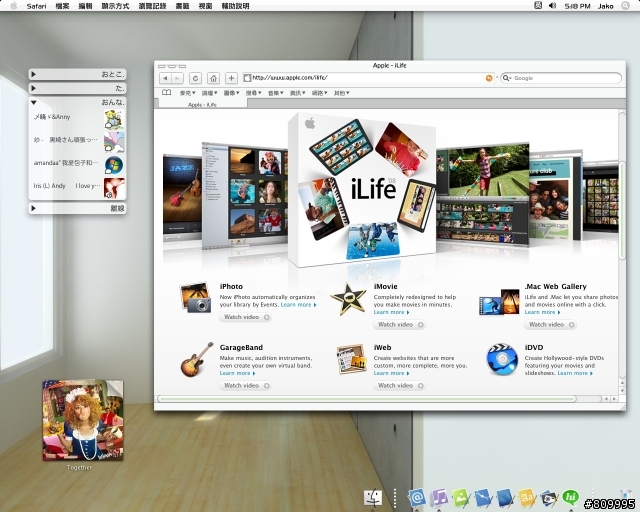The width and height of the screenshot is (640, 512).
Task: Click the Apple logo in the menu bar
Action: [13, 6]
